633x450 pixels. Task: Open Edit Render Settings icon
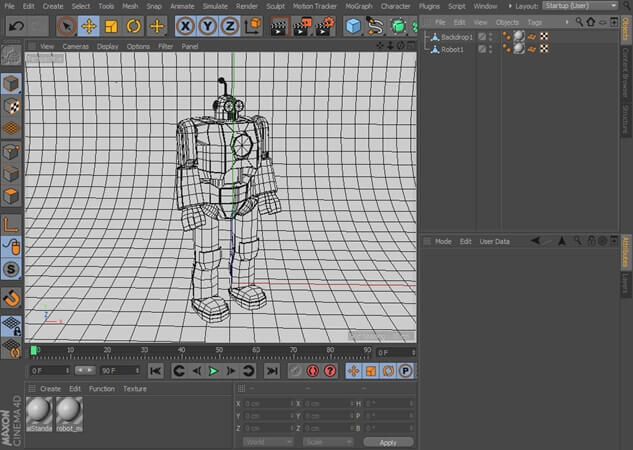pos(325,26)
